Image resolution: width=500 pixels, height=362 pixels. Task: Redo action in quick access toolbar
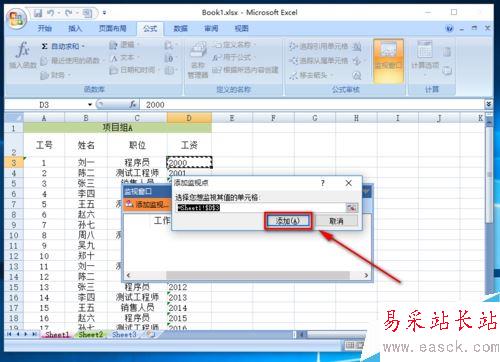pyautogui.click(x=69, y=13)
